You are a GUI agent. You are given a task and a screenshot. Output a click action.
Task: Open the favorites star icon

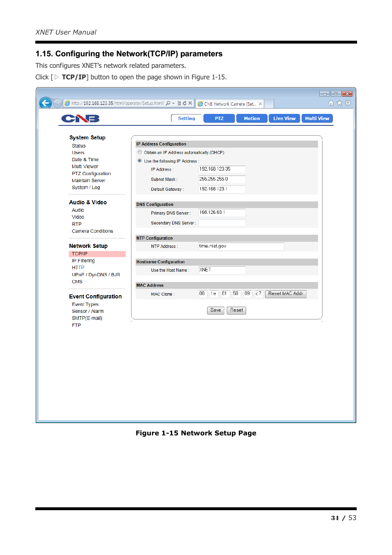339,103
